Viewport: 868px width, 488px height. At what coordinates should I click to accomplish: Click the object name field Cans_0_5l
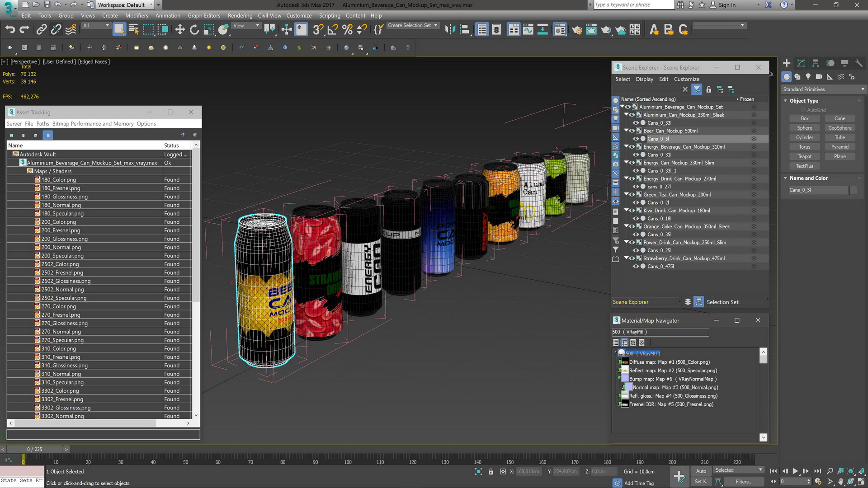coord(818,190)
